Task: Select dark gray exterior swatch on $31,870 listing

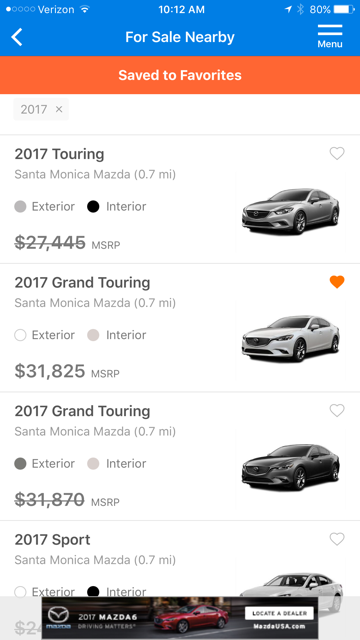Action: click(20, 464)
